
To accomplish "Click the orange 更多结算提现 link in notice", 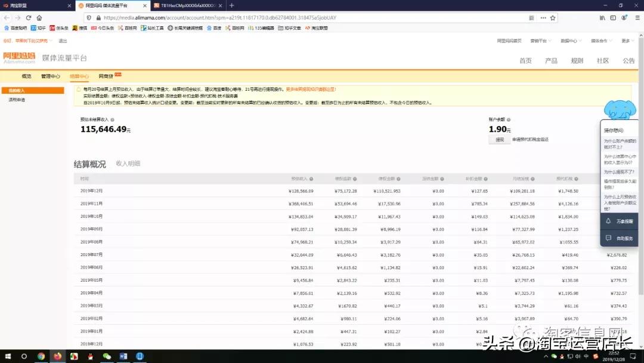I will tap(311, 89).
